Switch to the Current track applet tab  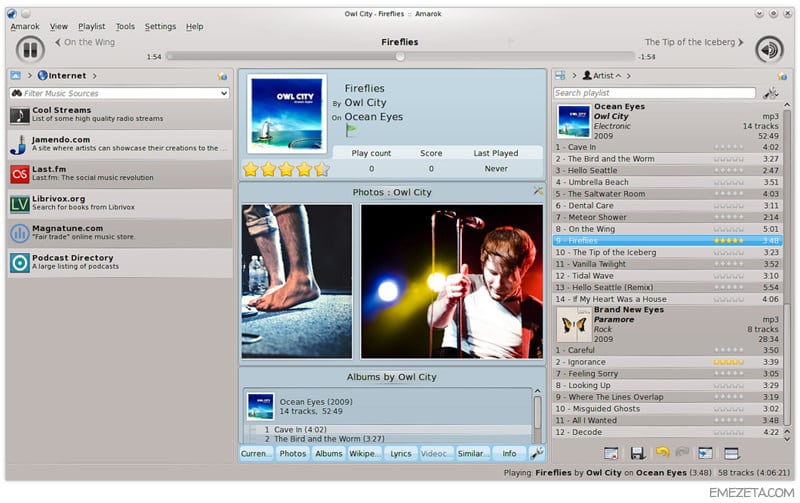256,453
